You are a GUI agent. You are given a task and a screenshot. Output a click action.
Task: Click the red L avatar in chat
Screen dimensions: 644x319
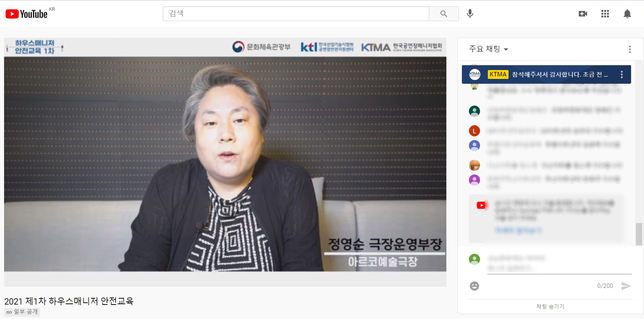tap(474, 131)
